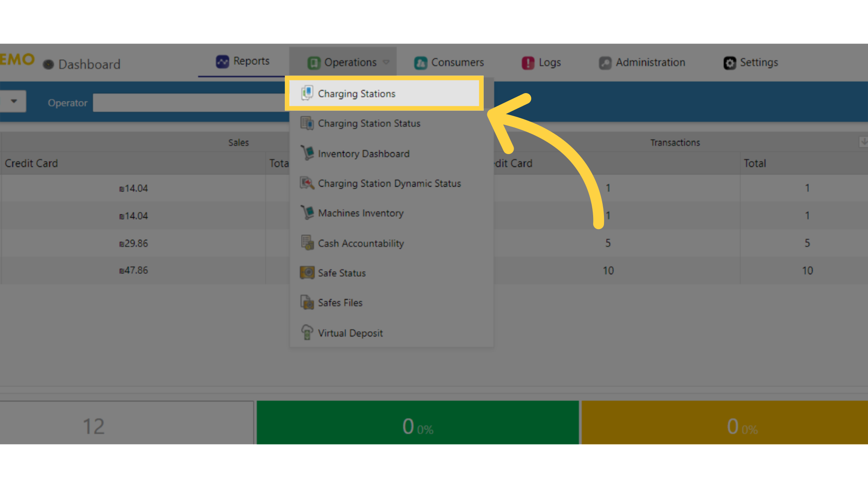Click the Consumers people icon
Viewport: 868px width, 488px height.
[420, 63]
